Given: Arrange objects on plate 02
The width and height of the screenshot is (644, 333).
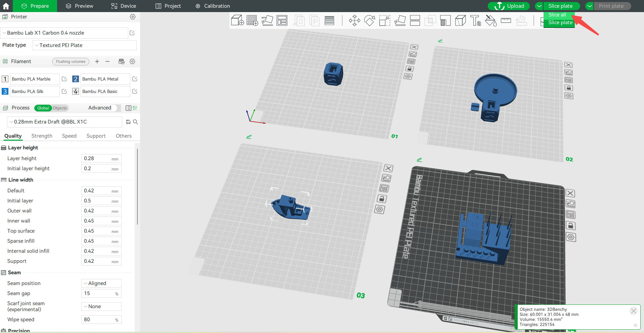Looking at the screenshot, I should 568,80.
